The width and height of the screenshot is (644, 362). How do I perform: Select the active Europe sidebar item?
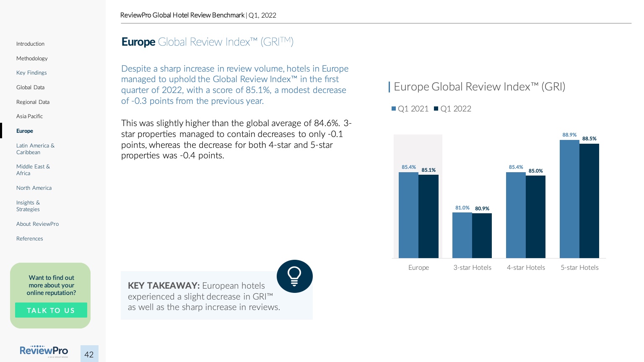[25, 131]
